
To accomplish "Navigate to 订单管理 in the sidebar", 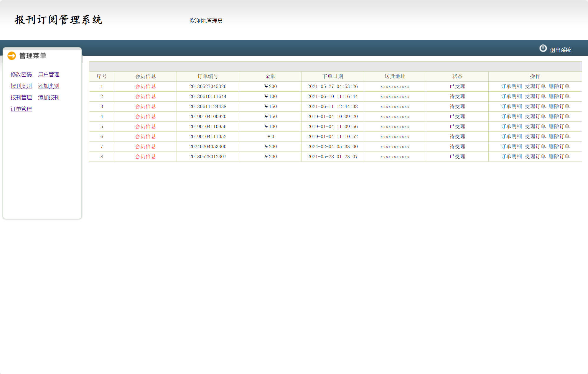I will pos(21,109).
